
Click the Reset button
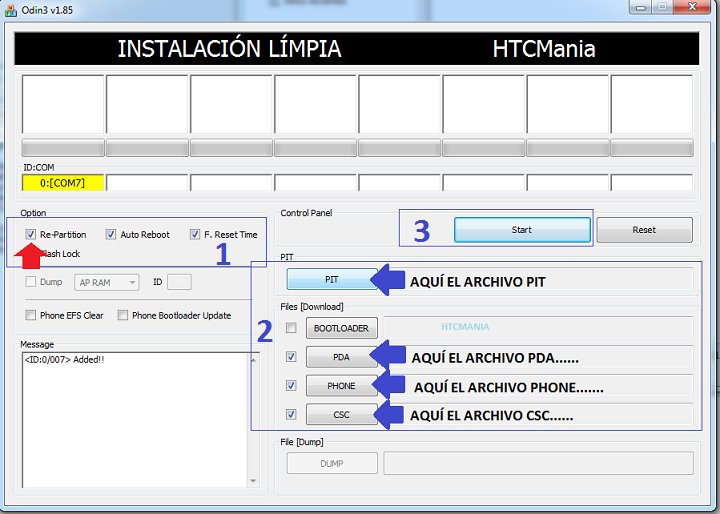tap(644, 230)
